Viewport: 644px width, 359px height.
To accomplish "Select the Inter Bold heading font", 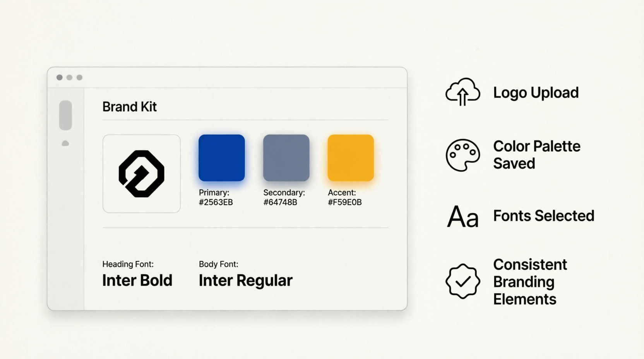I will (137, 280).
